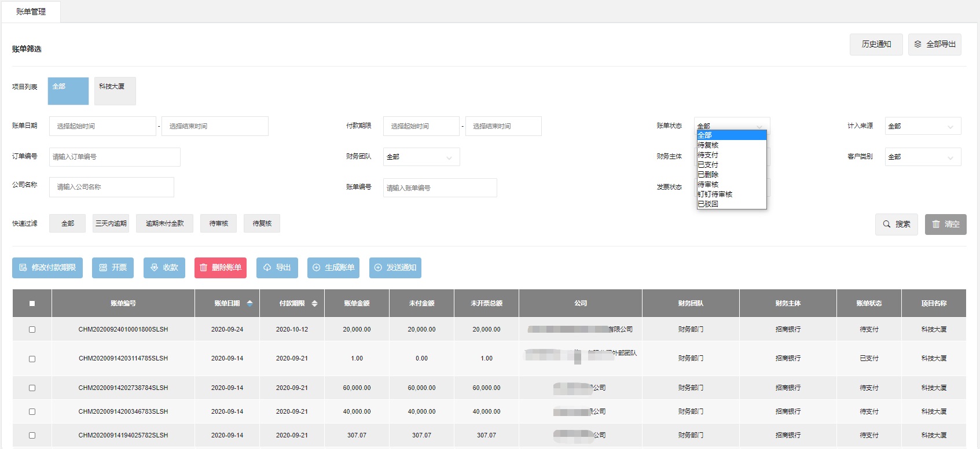Toggle the select-all checkbox in table header
The image size is (980, 449).
point(32,303)
